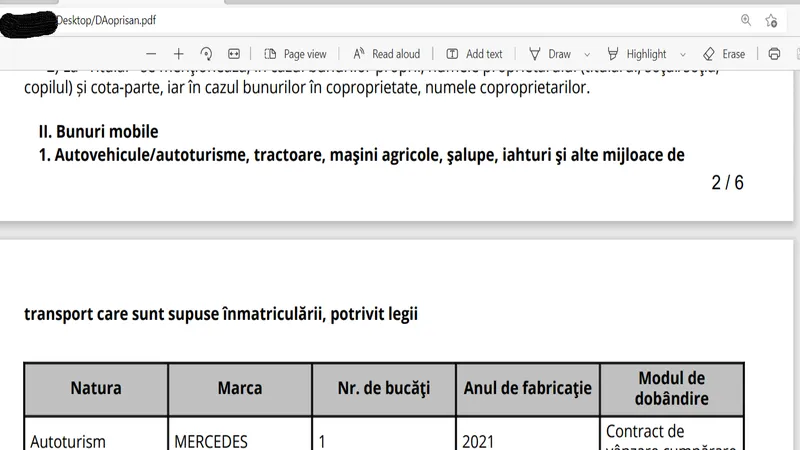This screenshot has height=450, width=800.
Task: Click the address bar zoom magnifier icon
Action: click(x=746, y=20)
